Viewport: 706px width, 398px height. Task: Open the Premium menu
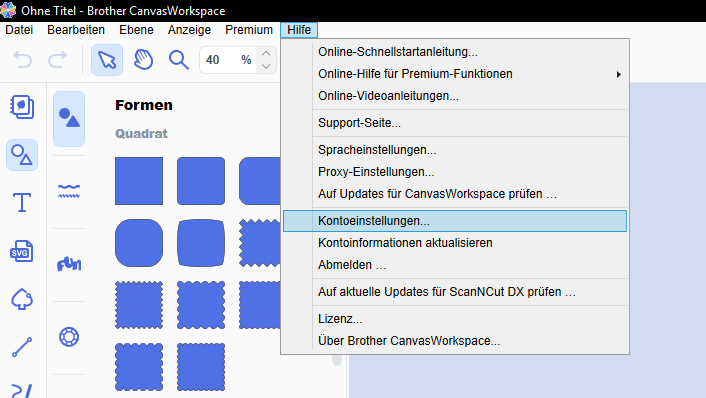(x=249, y=30)
